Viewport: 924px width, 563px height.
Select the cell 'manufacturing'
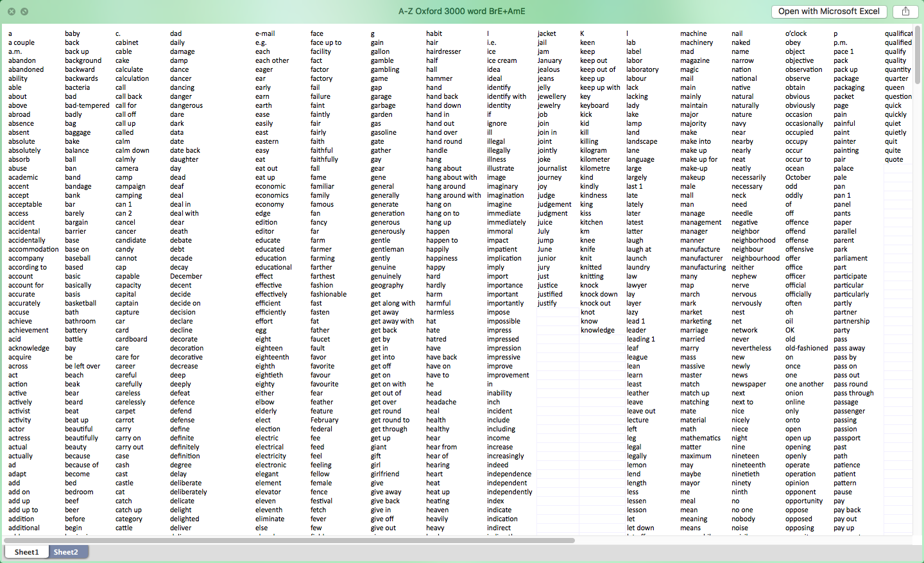click(703, 267)
